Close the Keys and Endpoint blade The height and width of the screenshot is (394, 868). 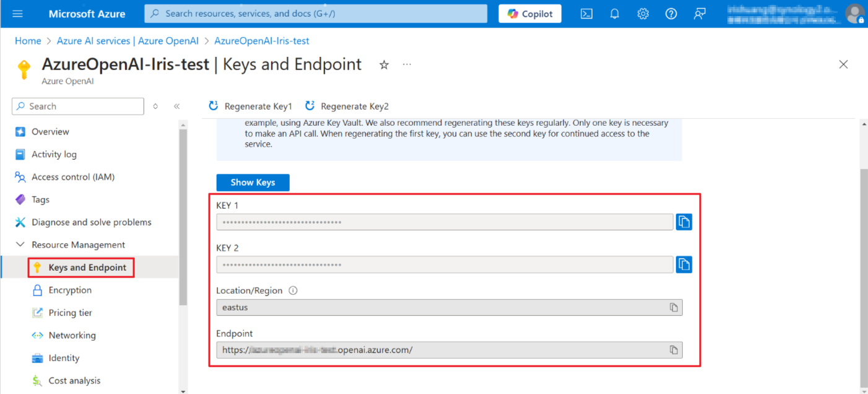click(843, 64)
